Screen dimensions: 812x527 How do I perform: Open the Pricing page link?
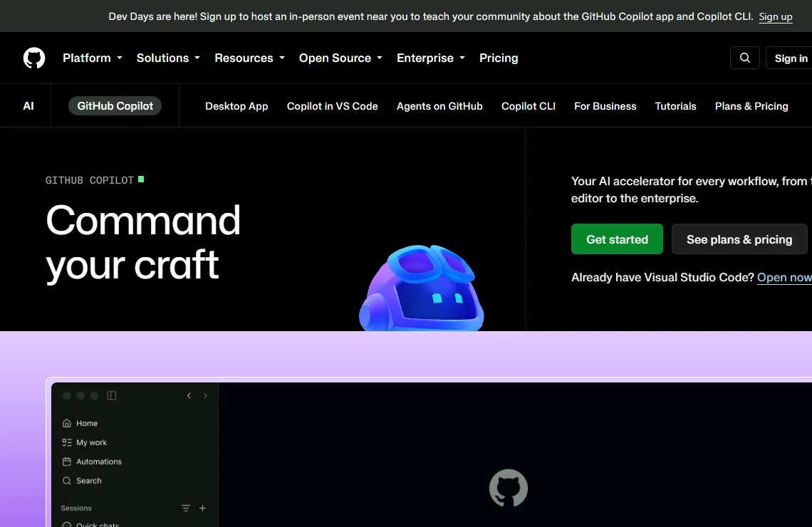[x=499, y=58]
